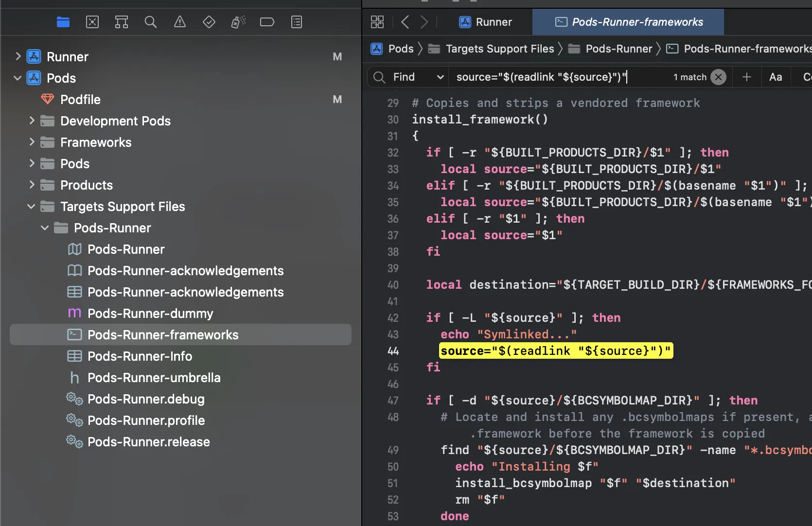Image resolution: width=812 pixels, height=526 pixels.
Task: Click the install_framework() function name
Action: [x=480, y=120]
